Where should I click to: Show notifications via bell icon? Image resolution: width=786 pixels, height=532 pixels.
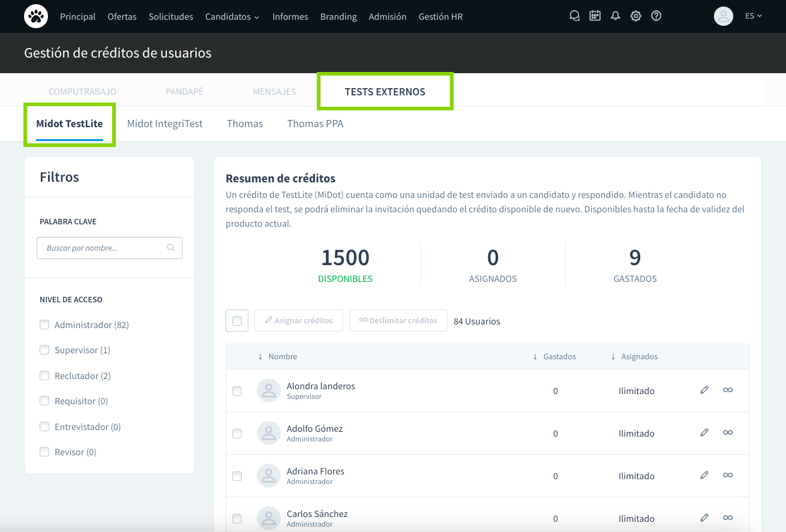(615, 16)
